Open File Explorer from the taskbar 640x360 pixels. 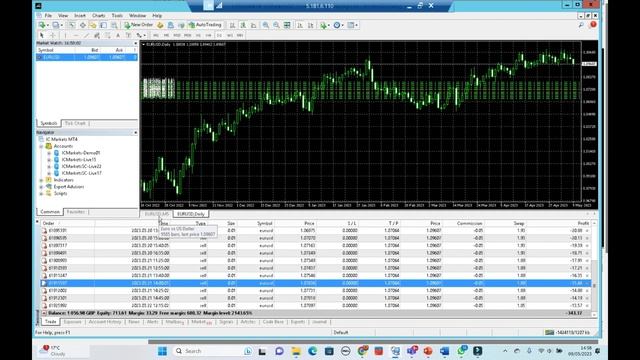[x=296, y=351]
